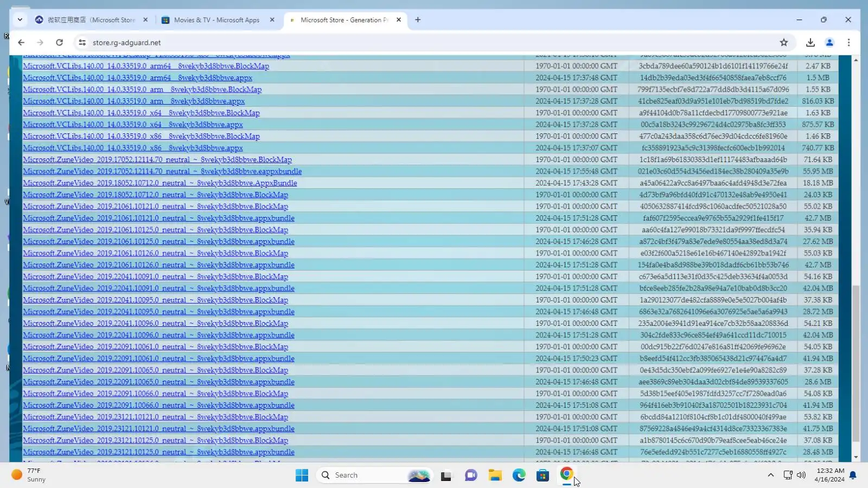This screenshot has height=488, width=868.
Task: Open volume control in system tray
Action: click(x=801, y=475)
